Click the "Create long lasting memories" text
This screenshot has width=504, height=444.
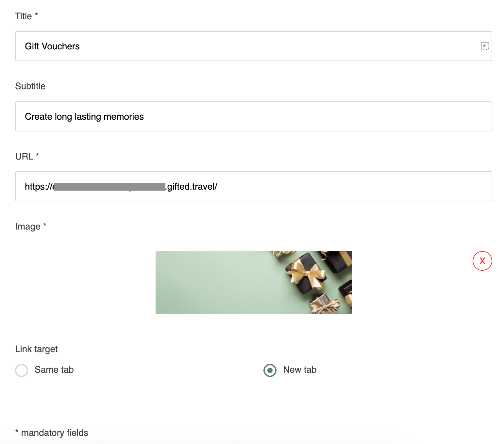84,117
